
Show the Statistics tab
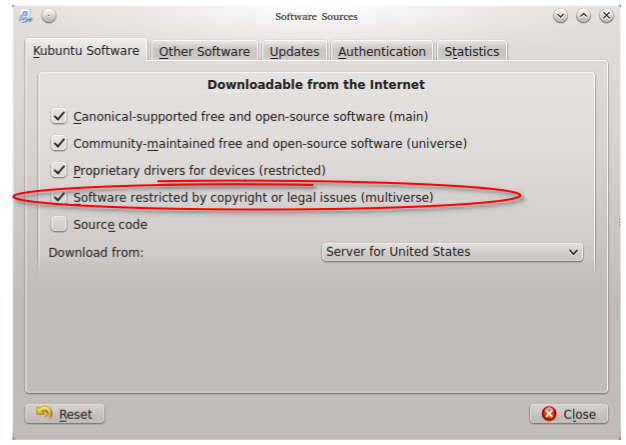(x=472, y=51)
